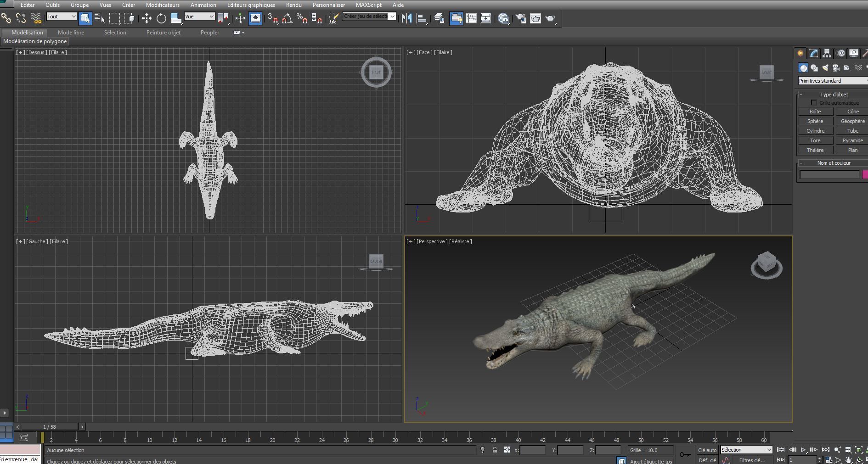Open the Perspective viewport '[+]' menu

[x=411, y=241]
